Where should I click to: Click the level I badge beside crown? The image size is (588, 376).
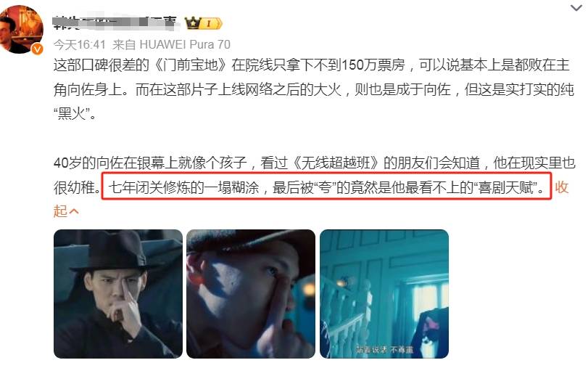point(210,24)
